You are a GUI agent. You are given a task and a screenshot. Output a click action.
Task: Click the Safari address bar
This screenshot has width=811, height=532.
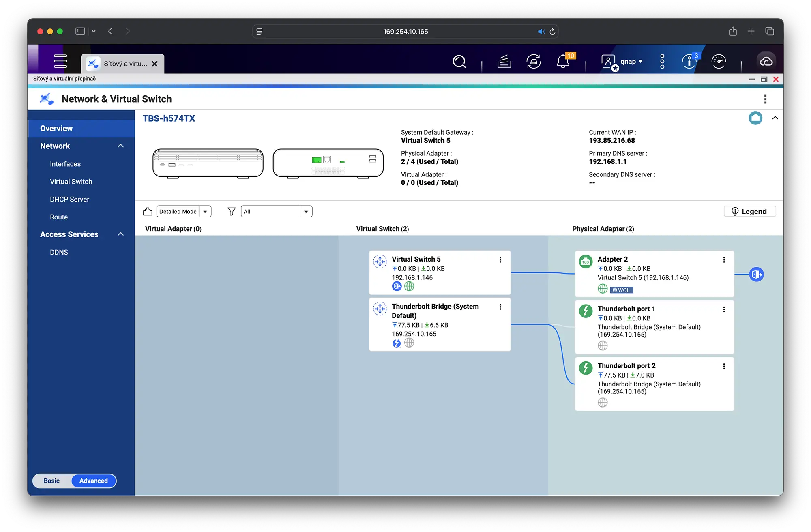coord(405,32)
